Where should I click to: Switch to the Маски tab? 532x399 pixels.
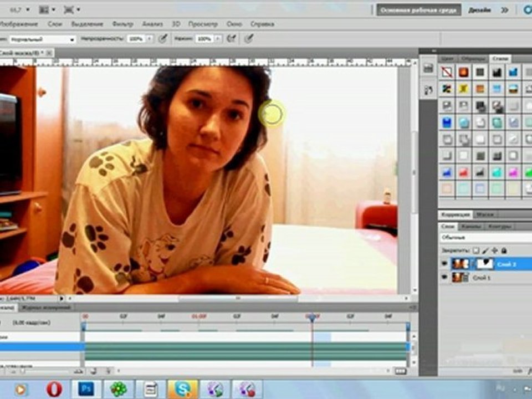(485, 214)
